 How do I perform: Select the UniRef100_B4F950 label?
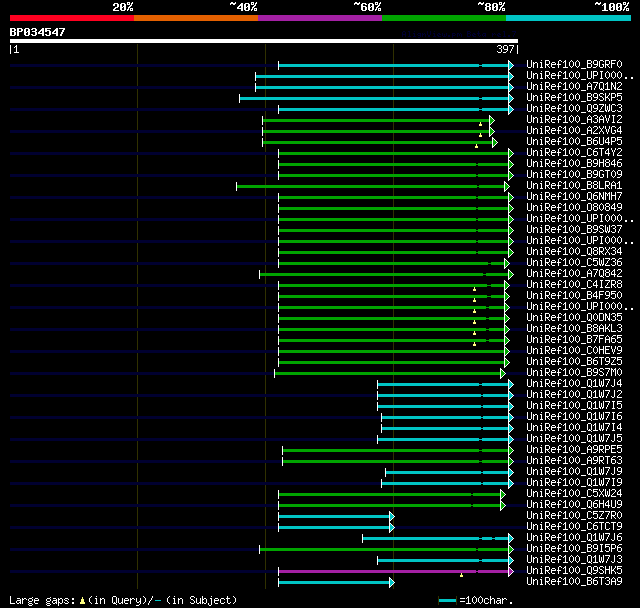(574, 296)
